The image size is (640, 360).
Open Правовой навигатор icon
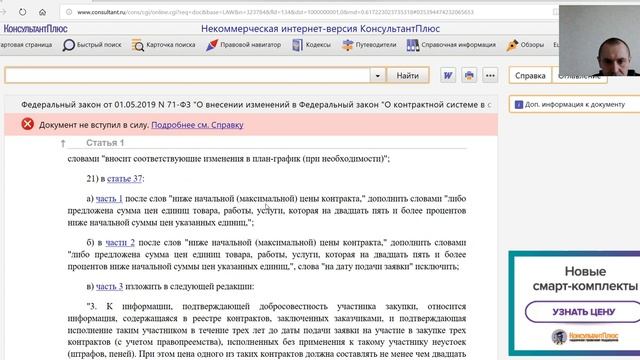coord(212,45)
